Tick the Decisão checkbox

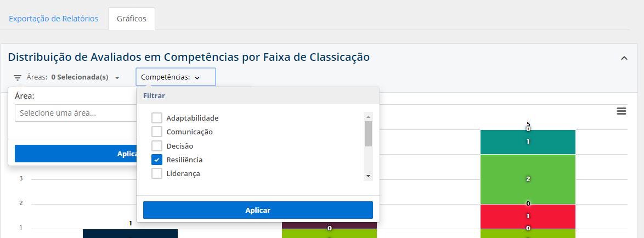tap(157, 146)
